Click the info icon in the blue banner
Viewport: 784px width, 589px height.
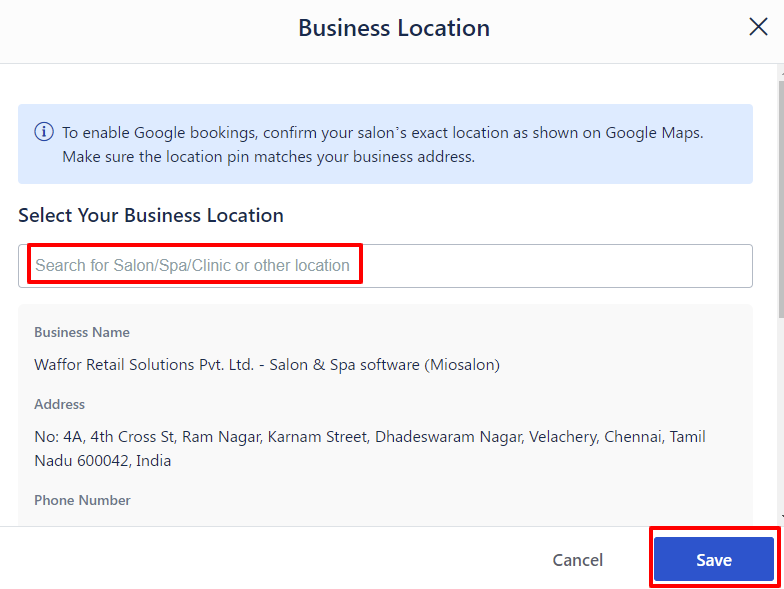[44, 132]
